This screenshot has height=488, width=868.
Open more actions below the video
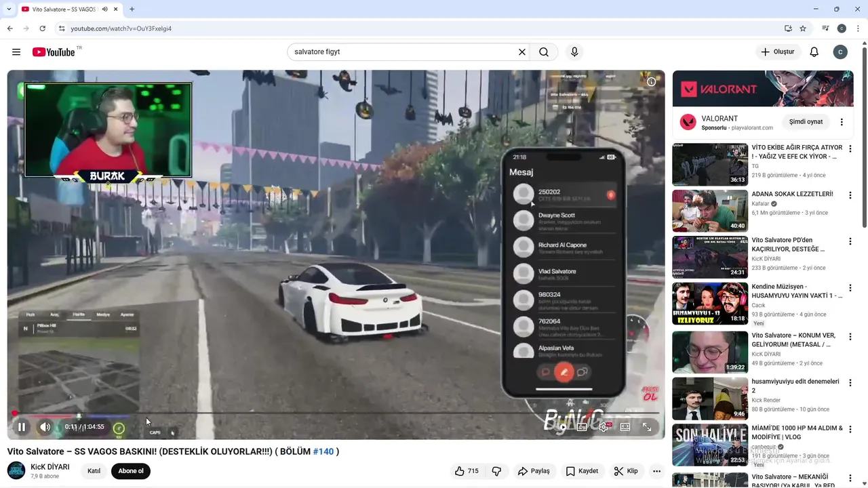click(x=656, y=471)
